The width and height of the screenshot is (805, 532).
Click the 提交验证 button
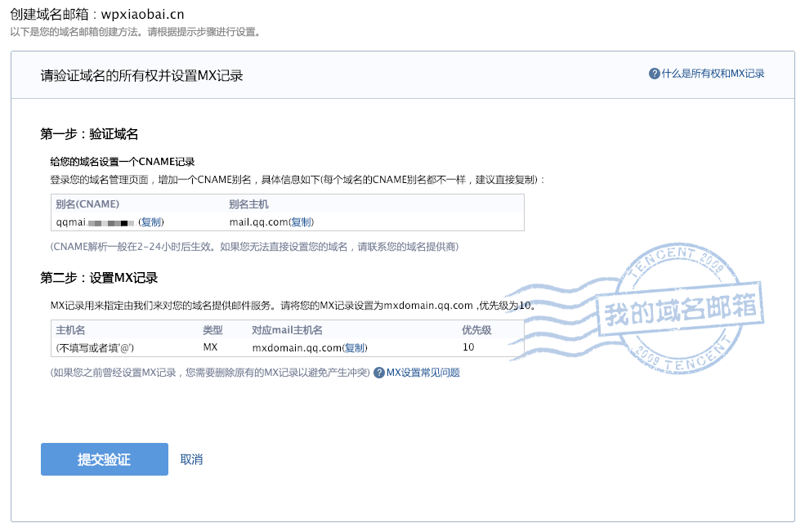(105, 459)
